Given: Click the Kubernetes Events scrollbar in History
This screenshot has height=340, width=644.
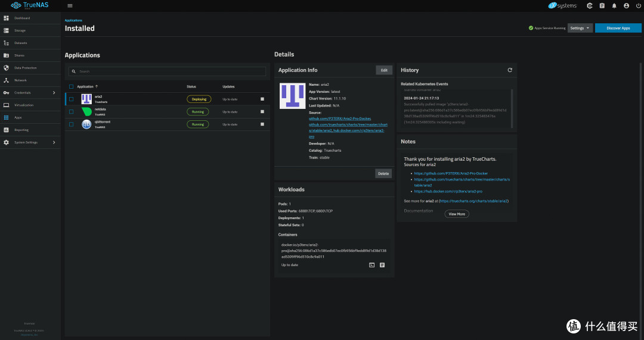Looking at the screenshot, I should click(x=512, y=108).
